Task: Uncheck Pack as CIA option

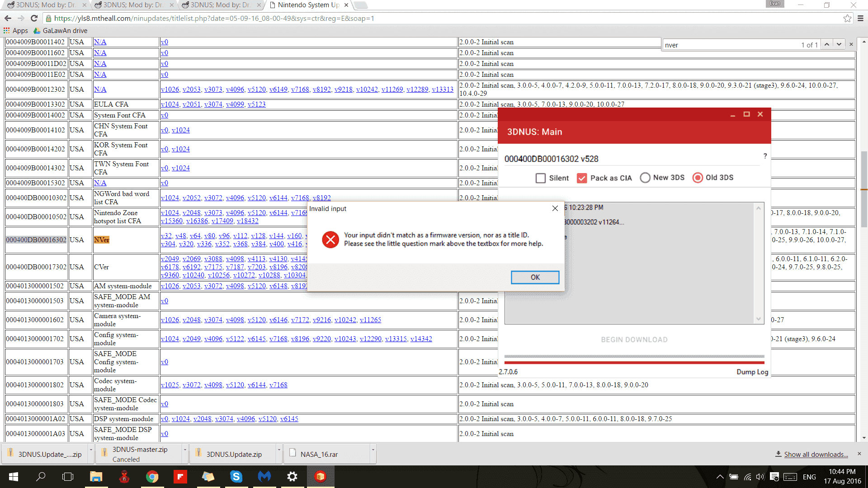Action: click(582, 178)
